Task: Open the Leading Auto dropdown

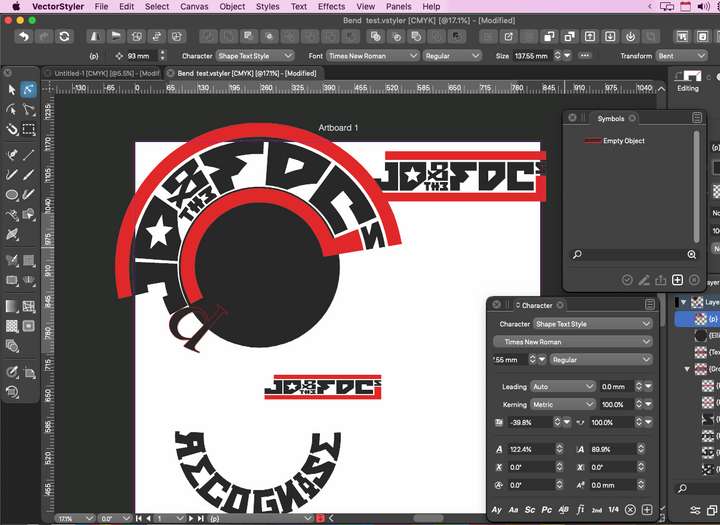Action: tap(563, 387)
